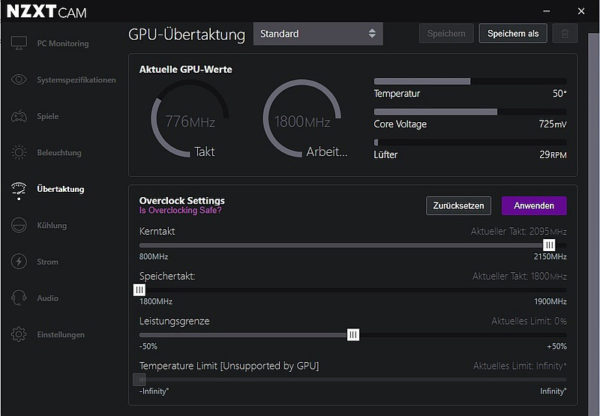Viewport: 600px width, 416px height.
Task: Click the Temperature Limit [Unsupported by GPU] label
Action: [229, 366]
